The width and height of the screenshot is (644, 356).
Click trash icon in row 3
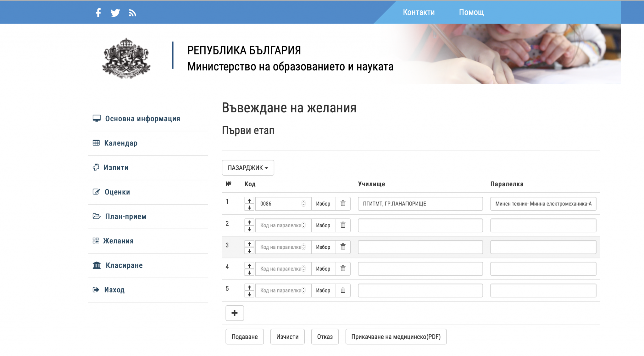point(343,247)
